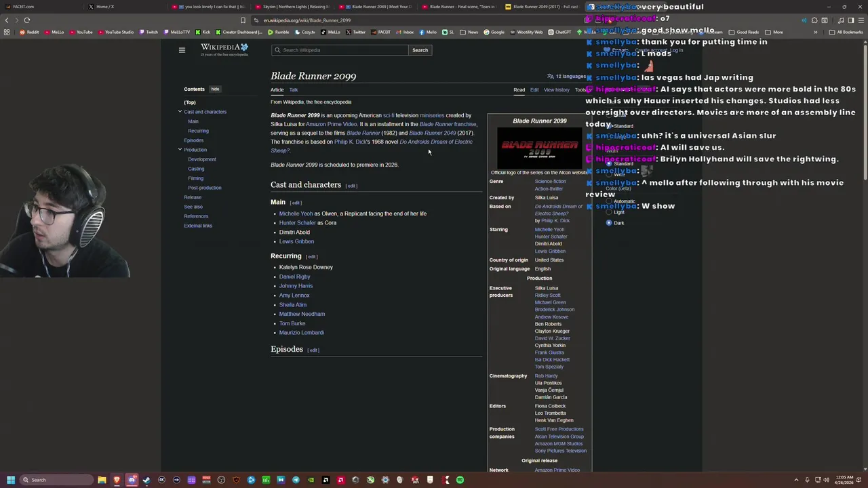Viewport: 868px width, 488px height.
Task: Open the YouTube Studio bookmark
Action: click(x=115, y=32)
